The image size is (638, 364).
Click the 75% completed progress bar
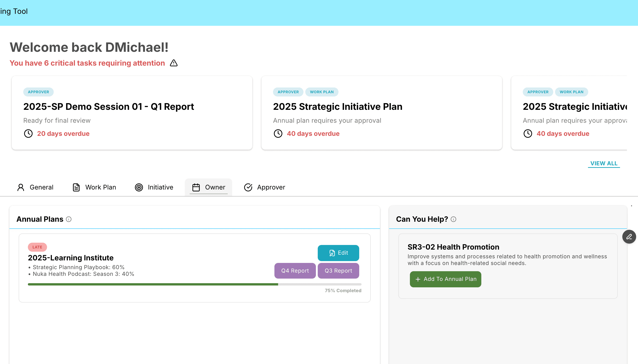pos(194,284)
